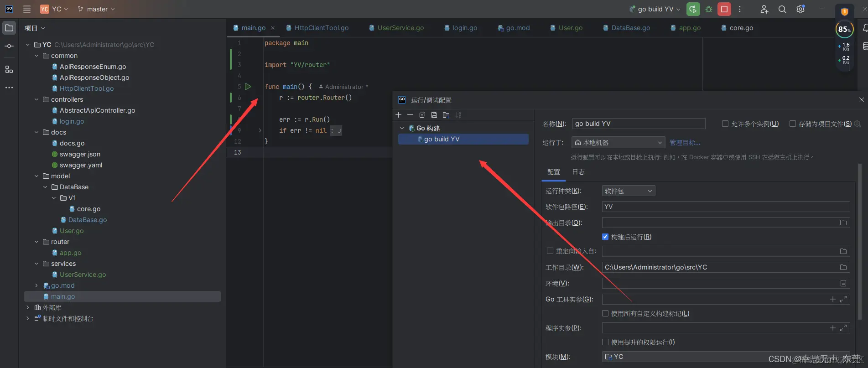
Task: Switch to the UserService.go editor tab
Action: tap(396, 28)
